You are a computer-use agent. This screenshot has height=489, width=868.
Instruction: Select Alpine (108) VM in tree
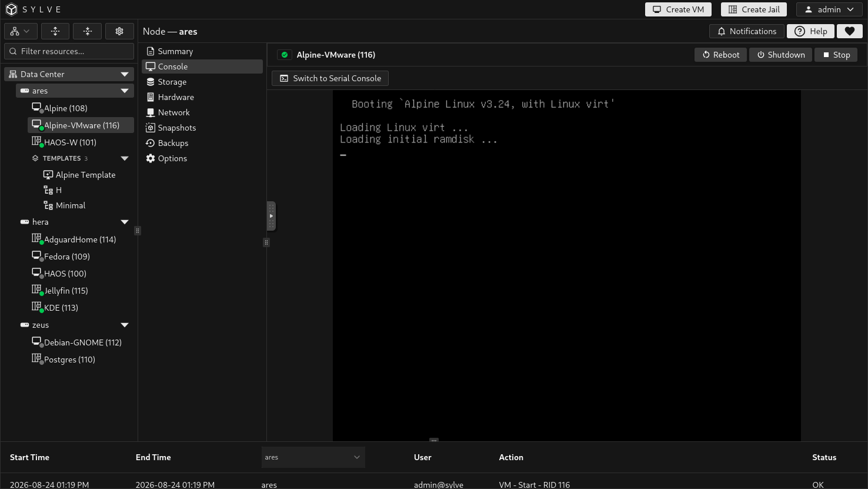point(81,108)
